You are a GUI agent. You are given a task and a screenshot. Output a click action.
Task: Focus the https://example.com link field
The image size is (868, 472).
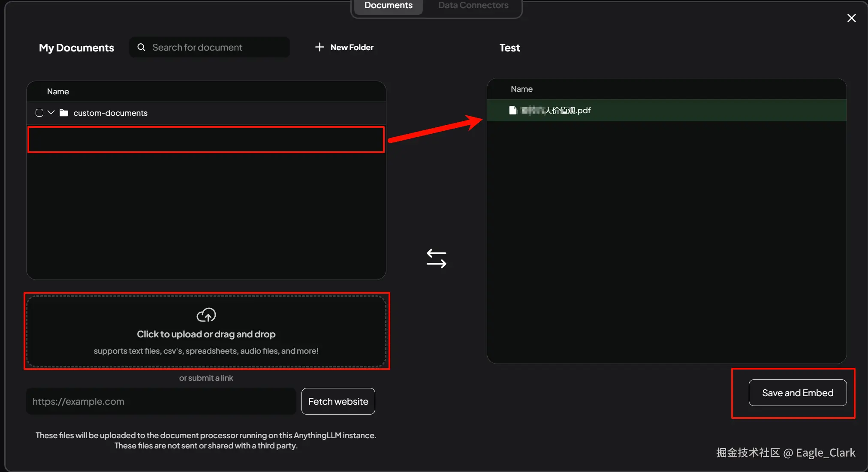[161, 401]
